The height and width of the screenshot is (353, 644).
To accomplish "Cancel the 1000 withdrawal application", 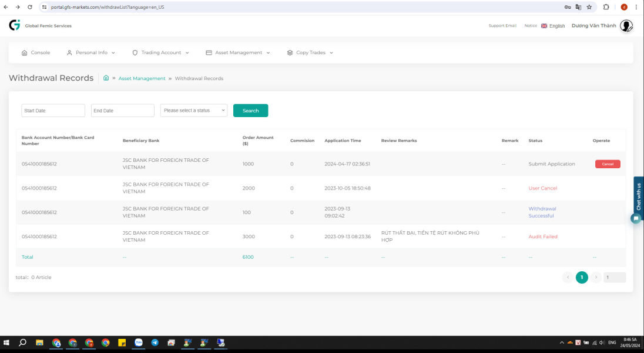I will pos(607,164).
